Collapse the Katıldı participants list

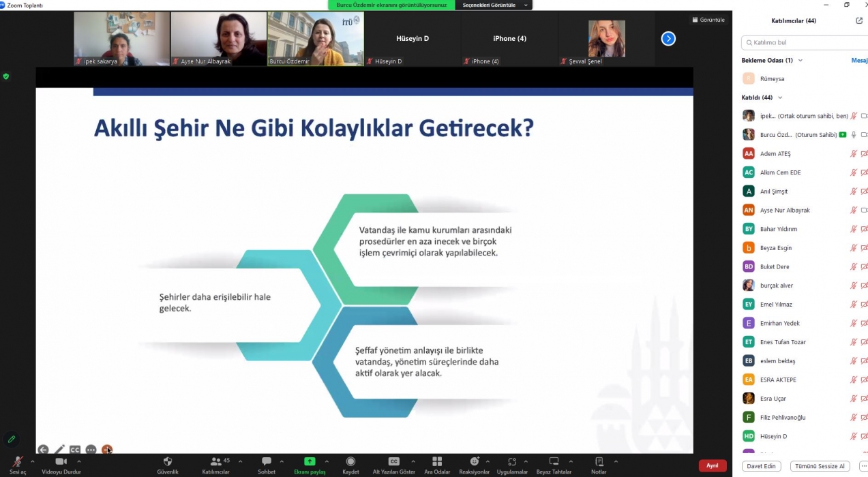[780, 98]
